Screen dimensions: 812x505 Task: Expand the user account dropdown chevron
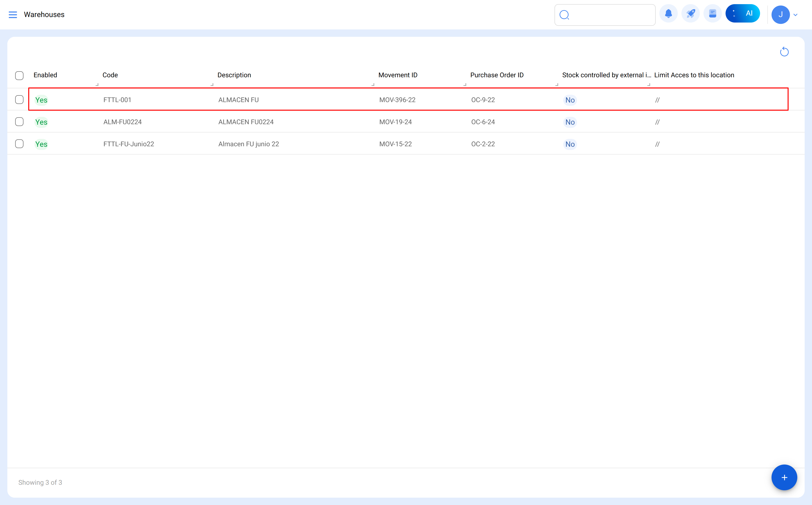[x=796, y=15]
